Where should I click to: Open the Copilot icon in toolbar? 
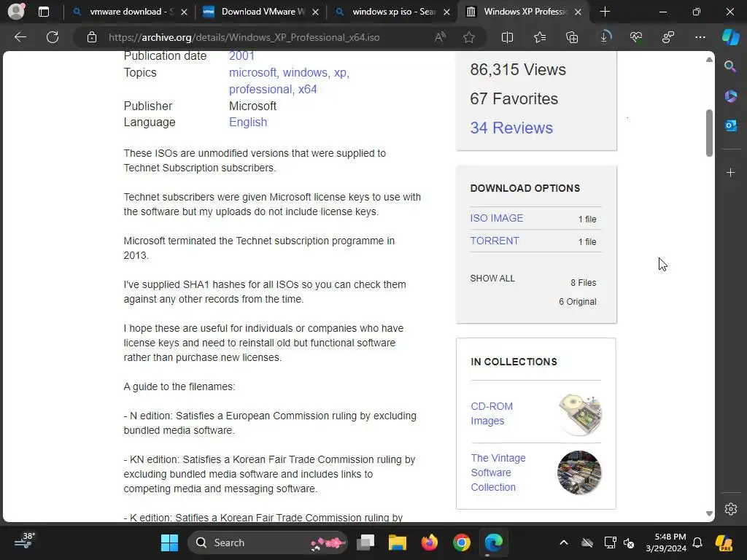[730, 37]
